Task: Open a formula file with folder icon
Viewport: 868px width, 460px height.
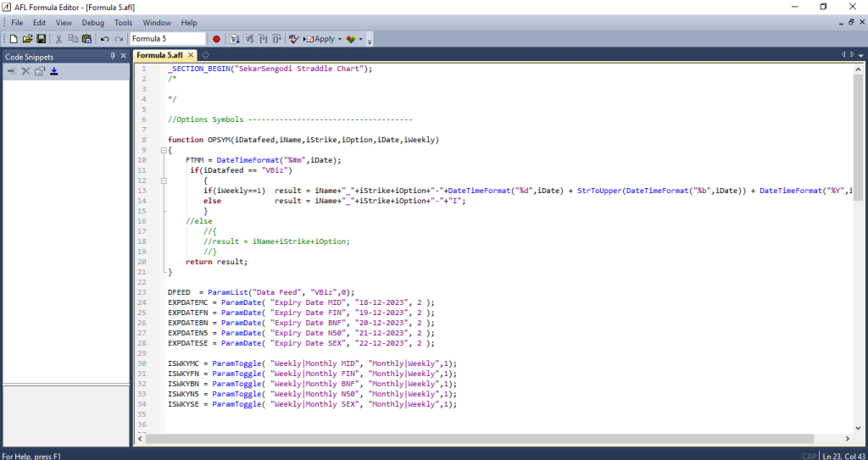Action: [x=28, y=39]
